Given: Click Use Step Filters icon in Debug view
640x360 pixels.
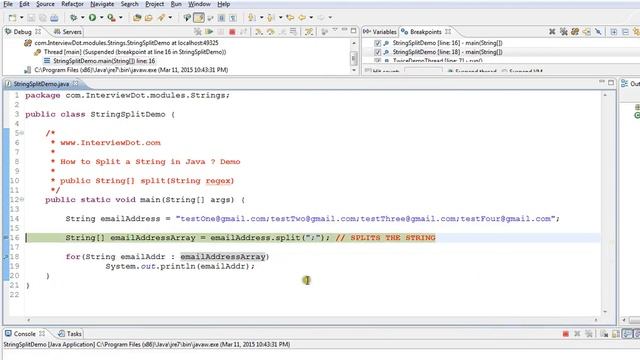Looking at the screenshot, I should pyautogui.click(x=309, y=31).
